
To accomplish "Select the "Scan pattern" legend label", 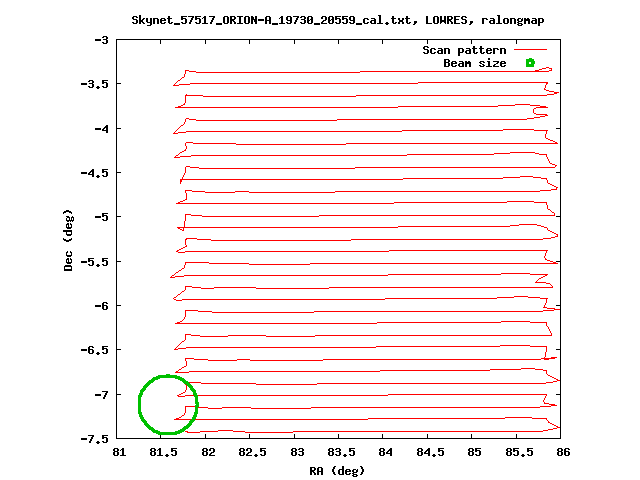I will [464, 50].
